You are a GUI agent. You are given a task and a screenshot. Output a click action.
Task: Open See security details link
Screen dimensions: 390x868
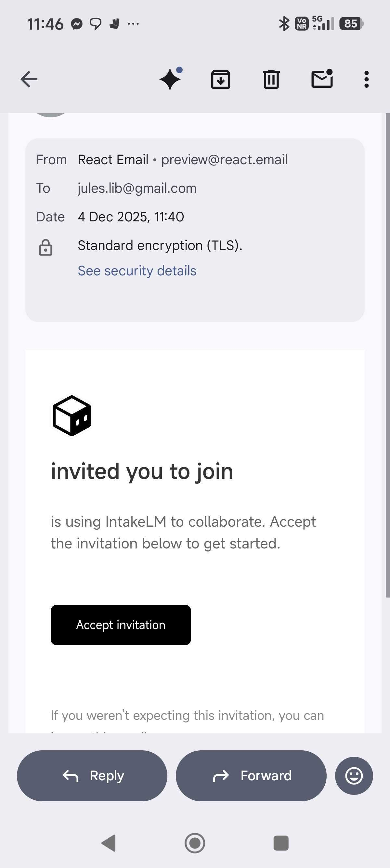coord(137,270)
